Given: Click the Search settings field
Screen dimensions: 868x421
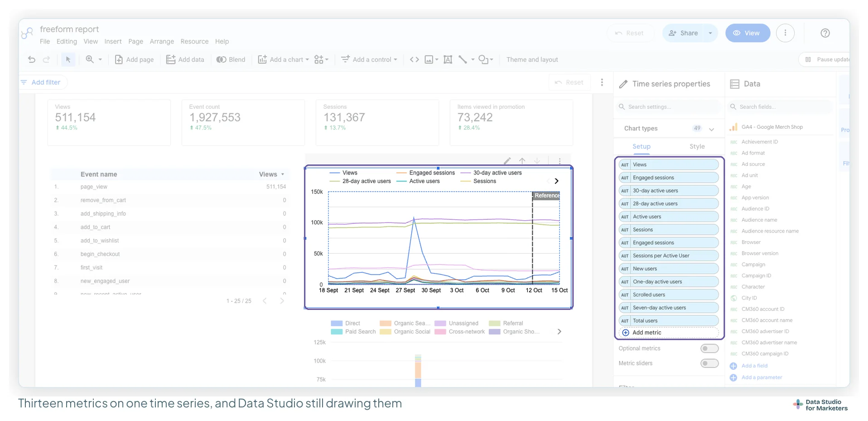Looking at the screenshot, I should coord(669,107).
